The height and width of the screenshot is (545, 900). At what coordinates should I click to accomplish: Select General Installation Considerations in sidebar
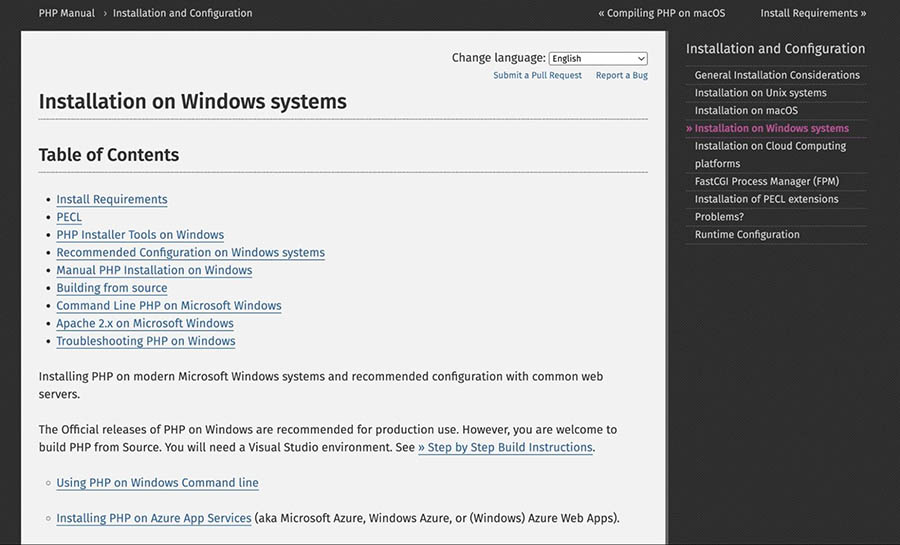777,75
